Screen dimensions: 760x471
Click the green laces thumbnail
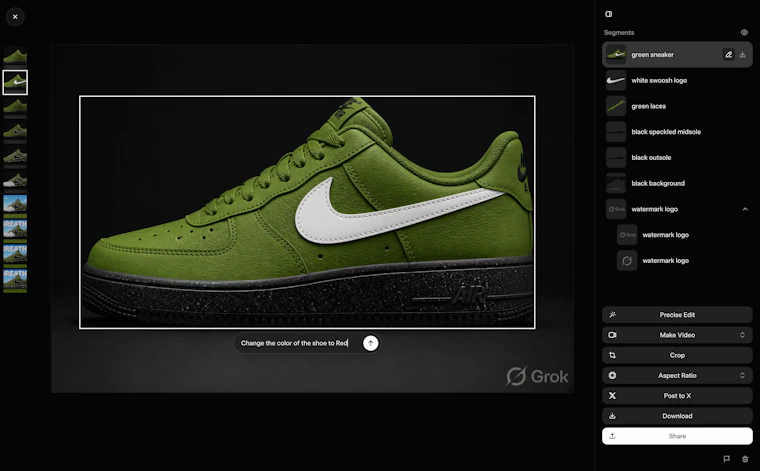pos(616,106)
